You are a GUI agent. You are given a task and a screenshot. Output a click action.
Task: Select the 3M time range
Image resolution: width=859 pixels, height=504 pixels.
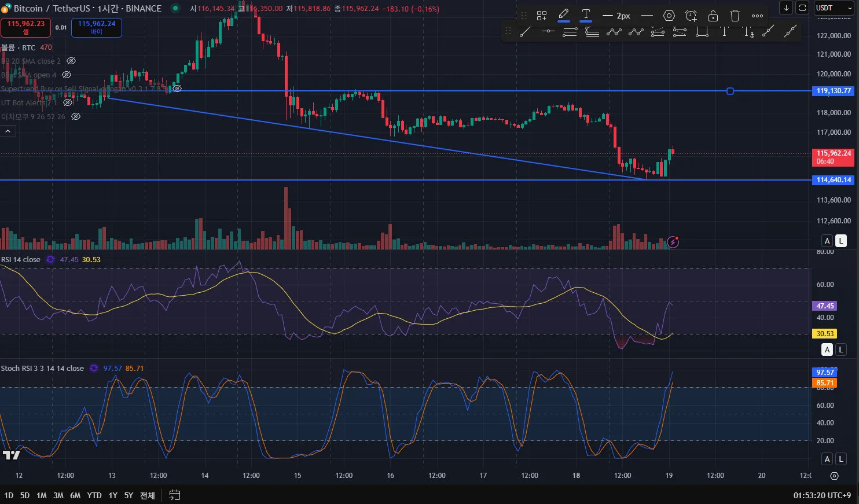pyautogui.click(x=58, y=495)
